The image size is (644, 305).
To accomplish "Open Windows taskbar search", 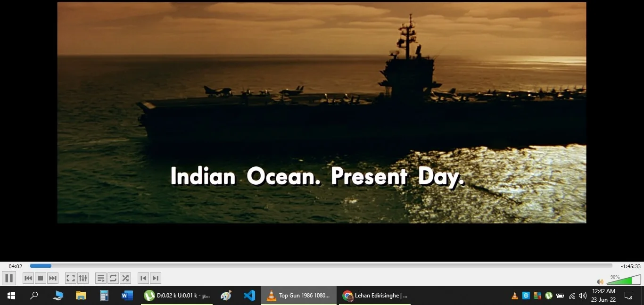I will pyautogui.click(x=34, y=296).
